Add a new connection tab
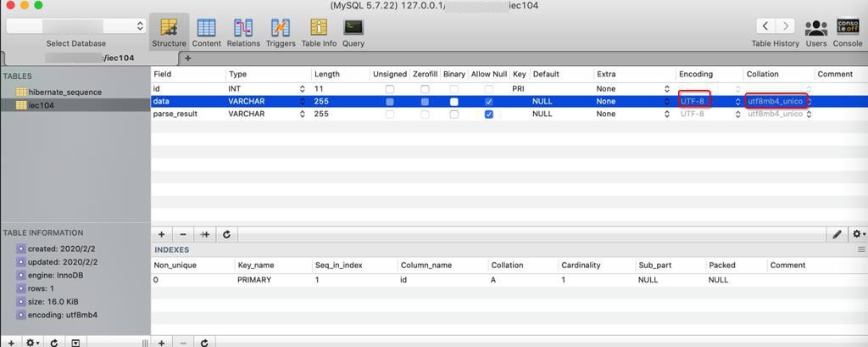Viewport: 868px width, 347px height. (x=187, y=58)
